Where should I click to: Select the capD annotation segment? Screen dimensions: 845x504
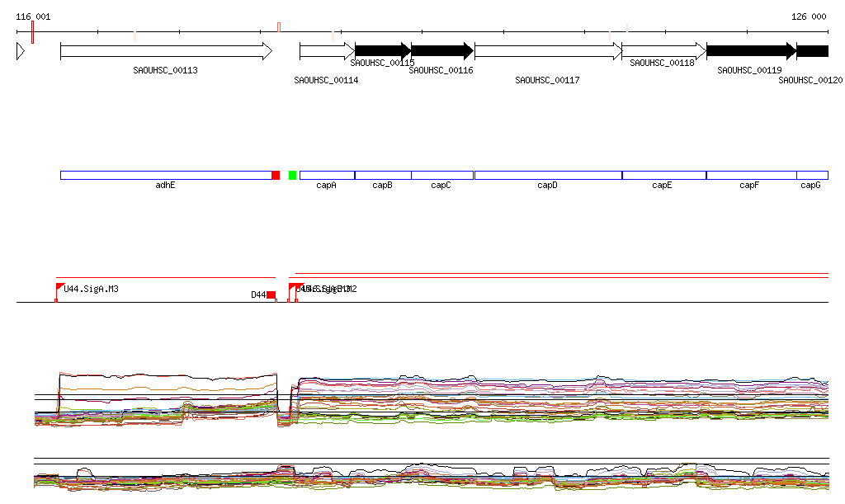coord(548,175)
